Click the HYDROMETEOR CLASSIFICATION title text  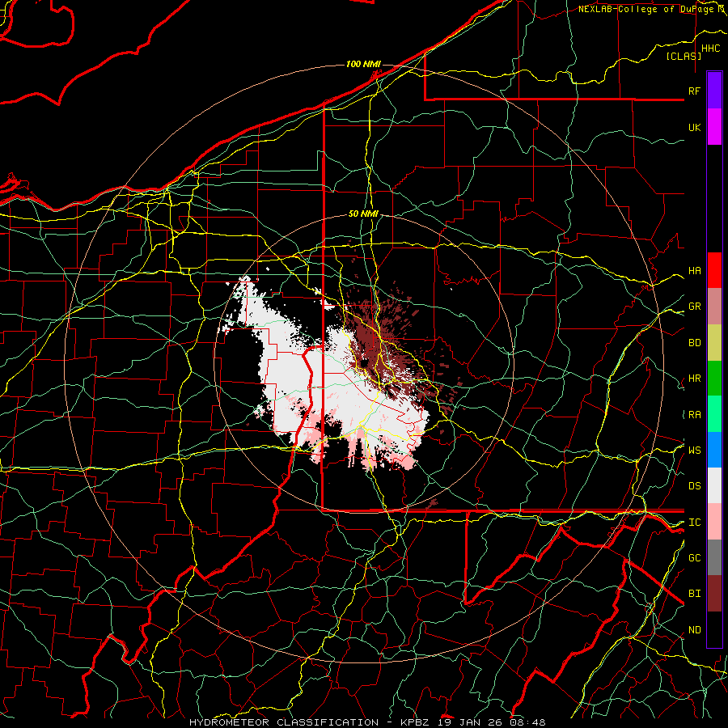pos(284,722)
